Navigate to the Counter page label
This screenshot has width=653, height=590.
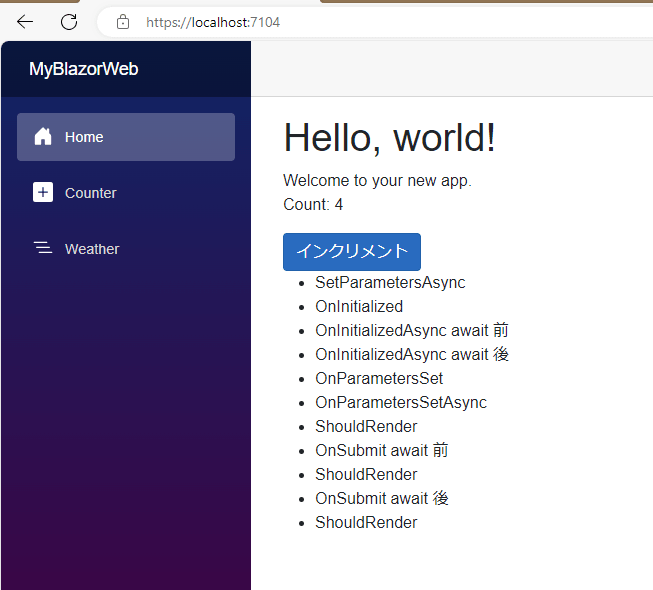click(90, 193)
